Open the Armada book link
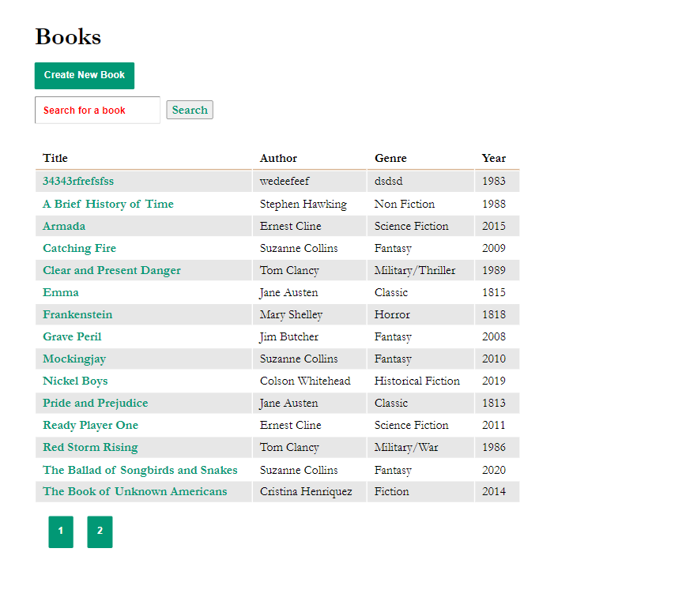The height and width of the screenshot is (616, 686). click(x=64, y=227)
